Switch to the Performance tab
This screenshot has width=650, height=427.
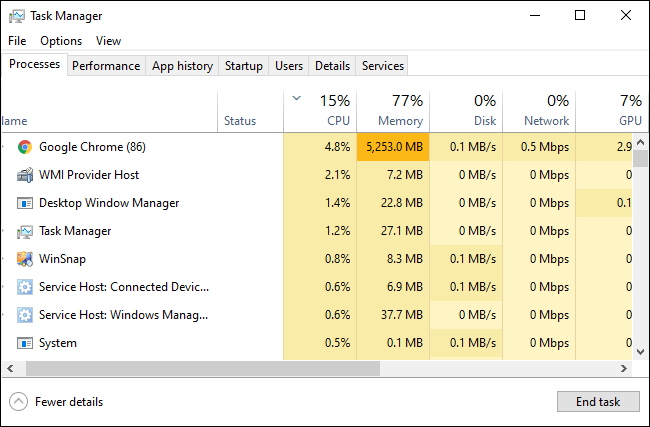click(x=106, y=66)
